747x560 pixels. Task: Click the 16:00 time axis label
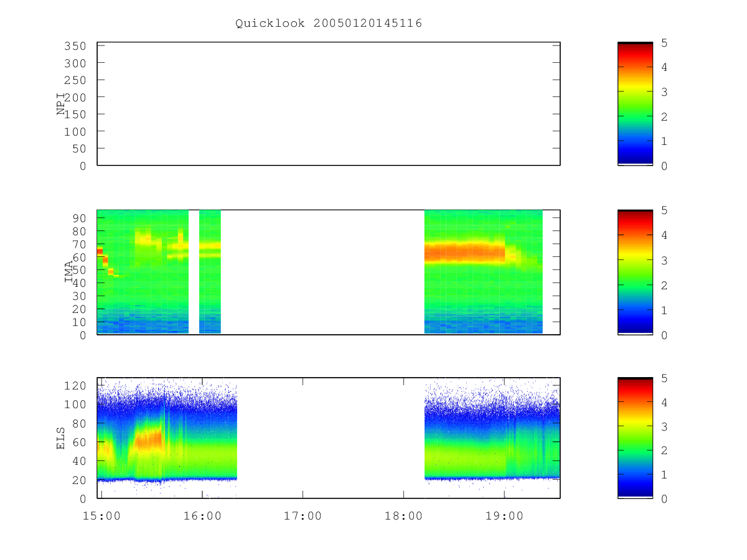(x=202, y=516)
